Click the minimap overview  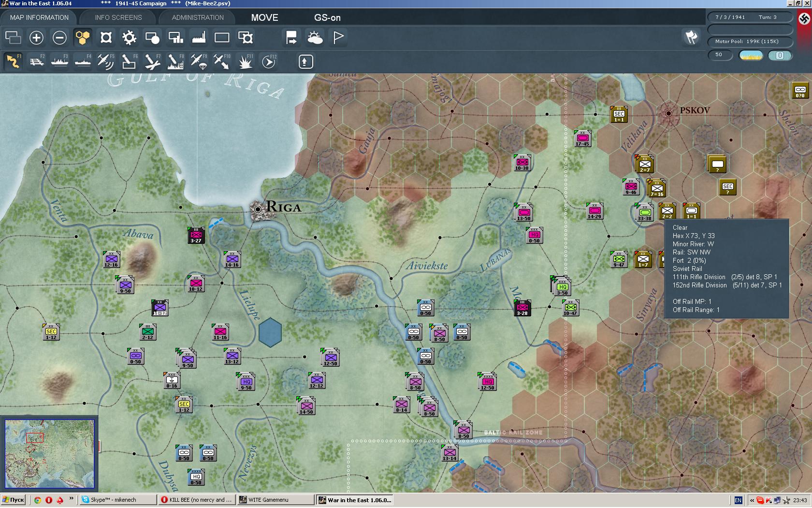pos(49,454)
